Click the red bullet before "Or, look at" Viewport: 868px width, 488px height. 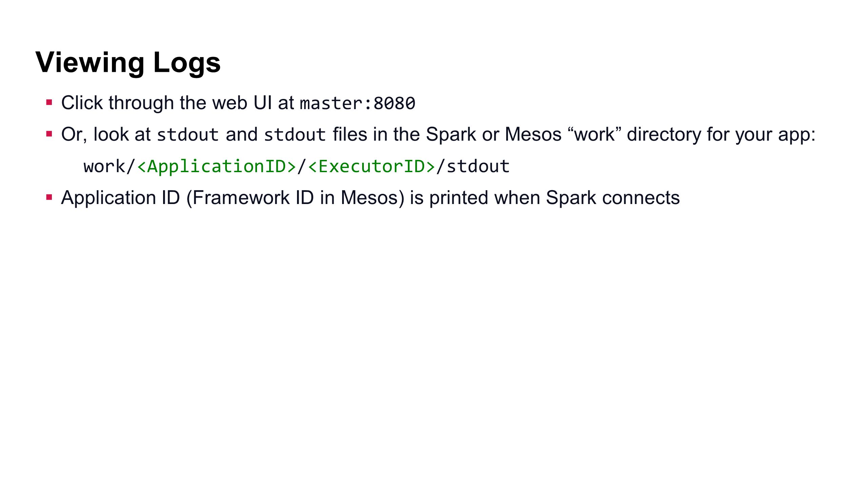click(x=49, y=134)
